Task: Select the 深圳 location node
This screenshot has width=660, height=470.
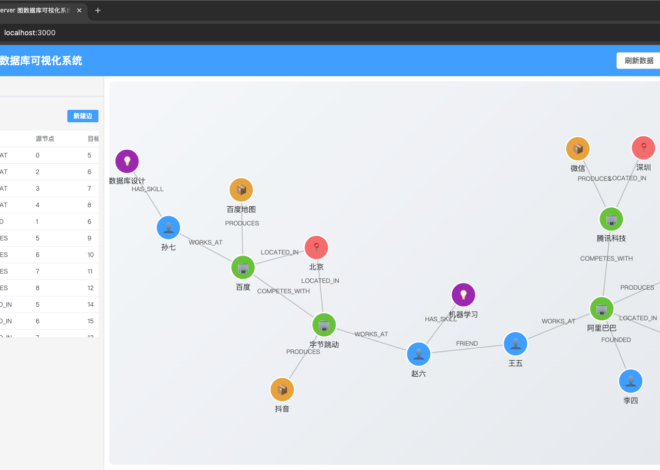Action: (x=644, y=148)
